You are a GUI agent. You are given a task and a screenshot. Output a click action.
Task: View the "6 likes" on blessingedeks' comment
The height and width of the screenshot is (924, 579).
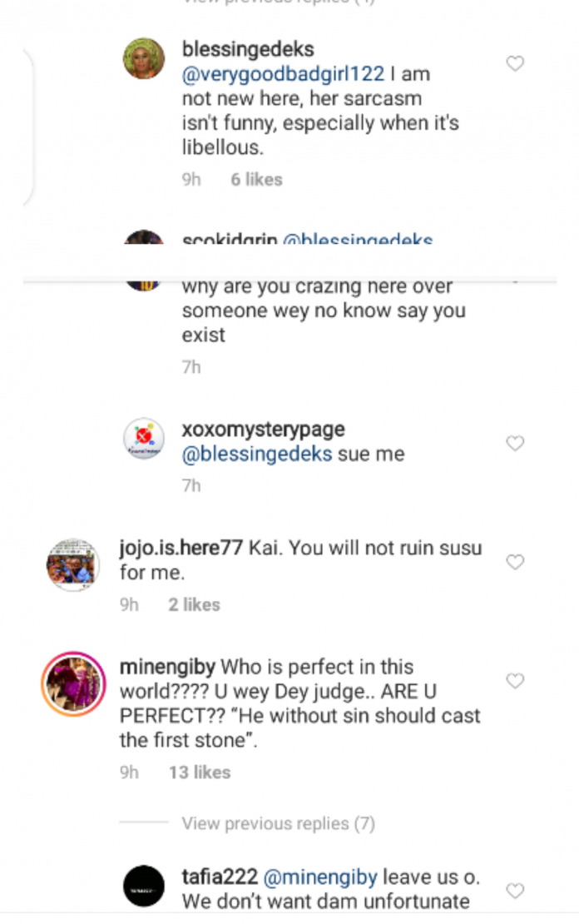tap(256, 180)
